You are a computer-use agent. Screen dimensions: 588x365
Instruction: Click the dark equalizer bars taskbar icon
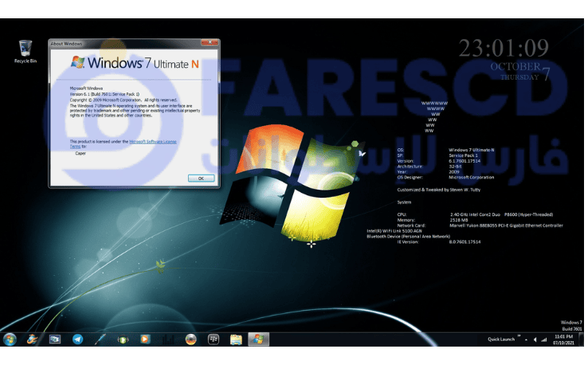(x=168, y=339)
